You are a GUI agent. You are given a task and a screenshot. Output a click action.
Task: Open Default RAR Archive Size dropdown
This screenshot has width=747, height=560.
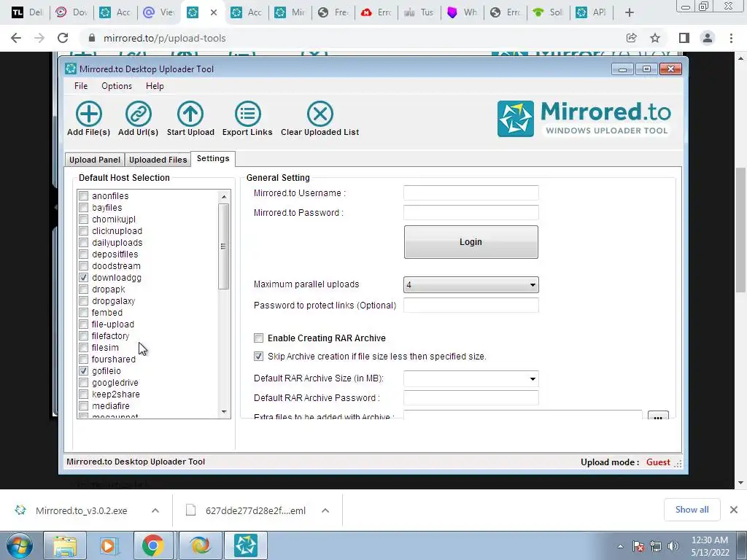coord(471,379)
